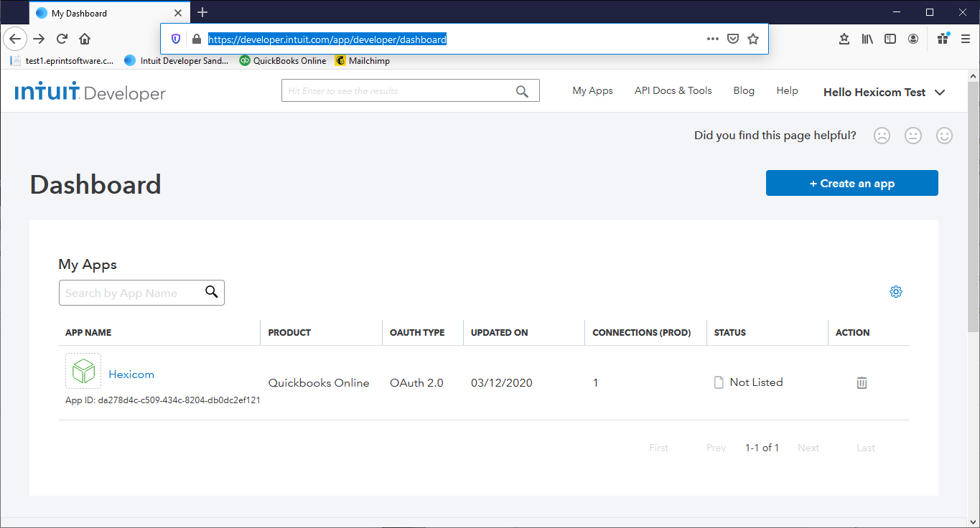Open the Firefox library icon
Image resolution: width=980 pixels, height=528 pixels.
tap(867, 39)
